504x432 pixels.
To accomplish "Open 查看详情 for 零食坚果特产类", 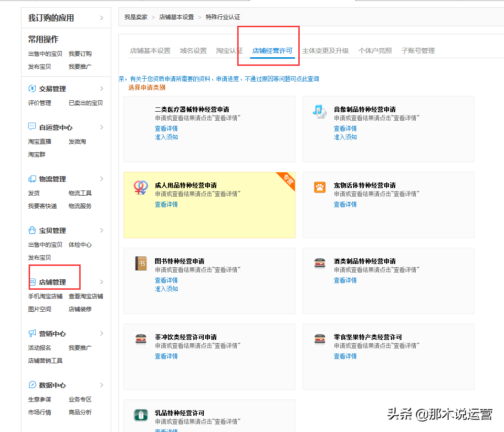I will pos(345,356).
